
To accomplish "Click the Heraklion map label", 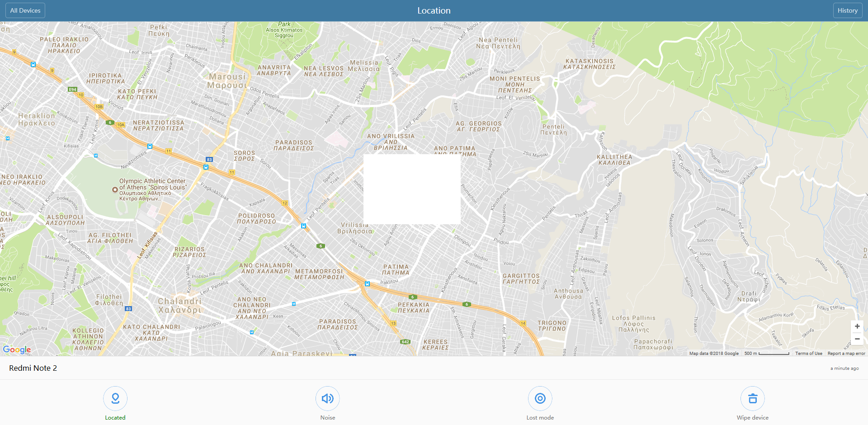I will pos(37,119).
